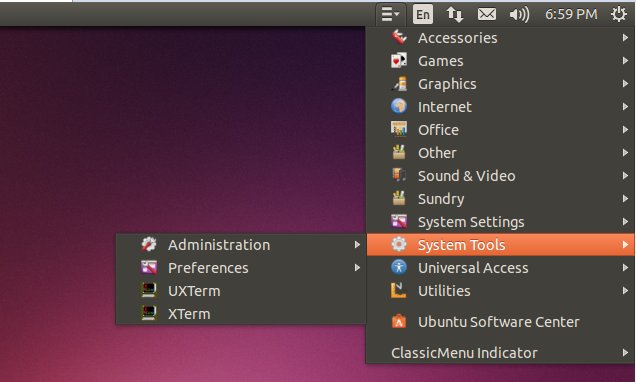Click the Internet globe icon
The width and height of the screenshot is (636, 382).
[399, 107]
